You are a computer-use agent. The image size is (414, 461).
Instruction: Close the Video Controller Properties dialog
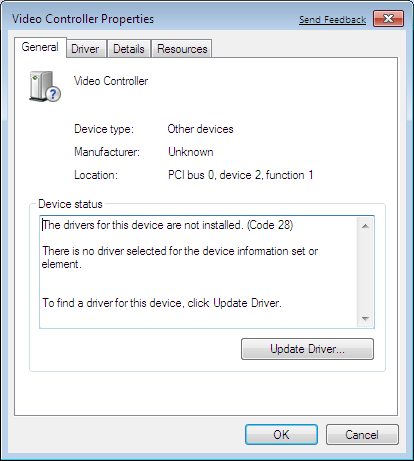click(x=388, y=18)
